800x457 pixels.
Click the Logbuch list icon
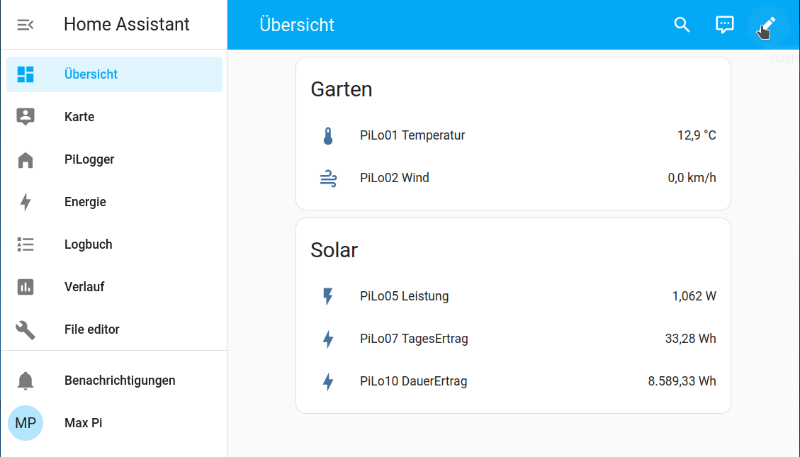point(26,244)
